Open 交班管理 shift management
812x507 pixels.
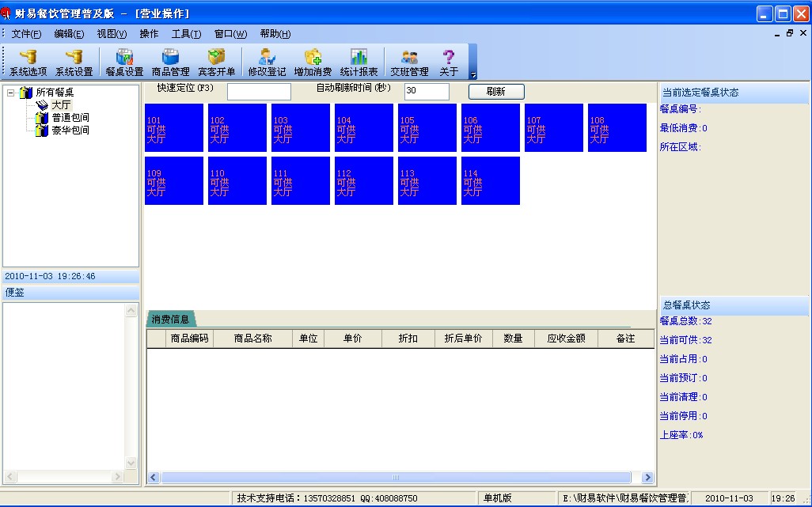pyautogui.click(x=409, y=62)
